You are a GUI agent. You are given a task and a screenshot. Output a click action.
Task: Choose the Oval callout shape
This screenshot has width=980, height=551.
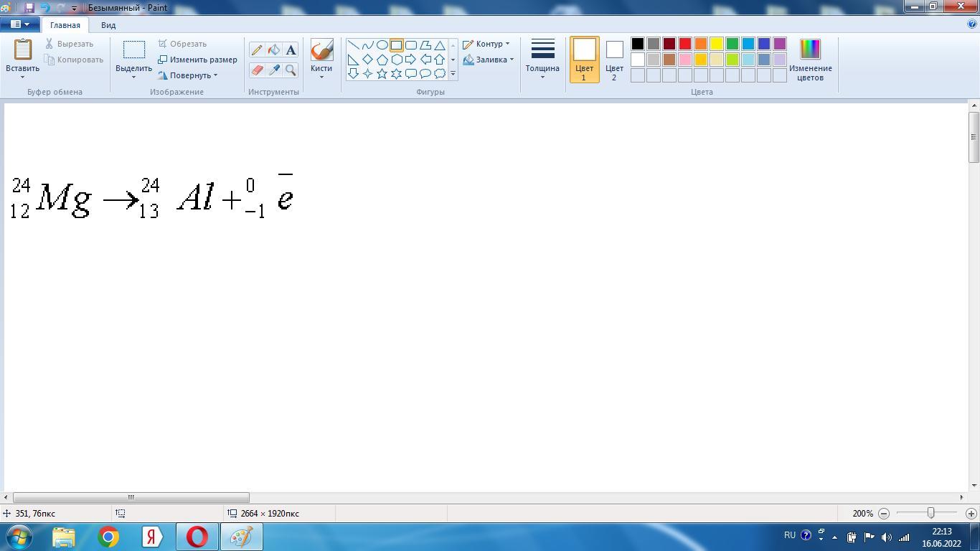pyautogui.click(x=425, y=73)
